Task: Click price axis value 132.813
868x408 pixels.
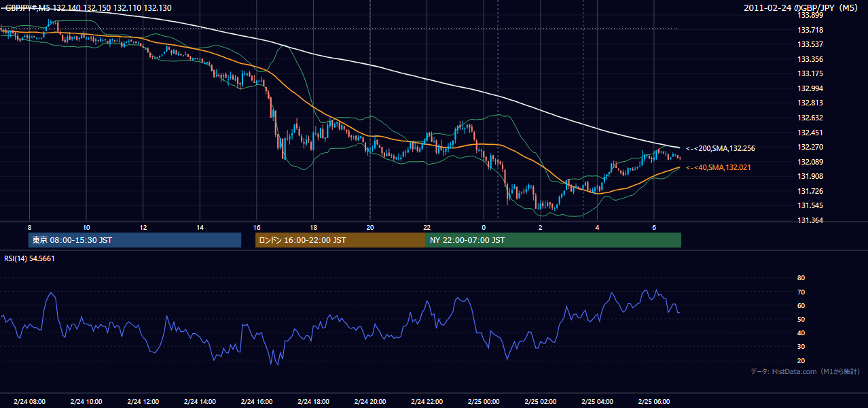Action: click(810, 103)
